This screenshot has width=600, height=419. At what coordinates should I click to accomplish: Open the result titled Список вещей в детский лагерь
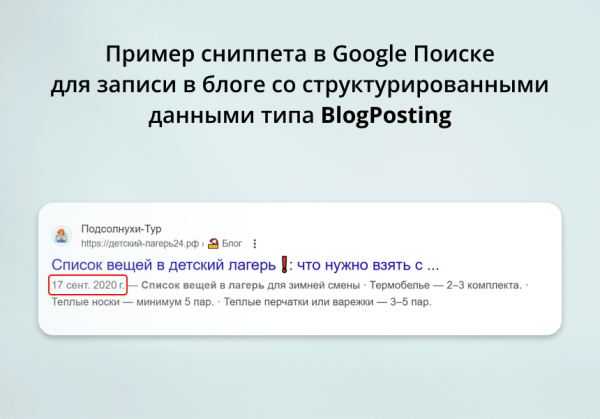(245, 265)
